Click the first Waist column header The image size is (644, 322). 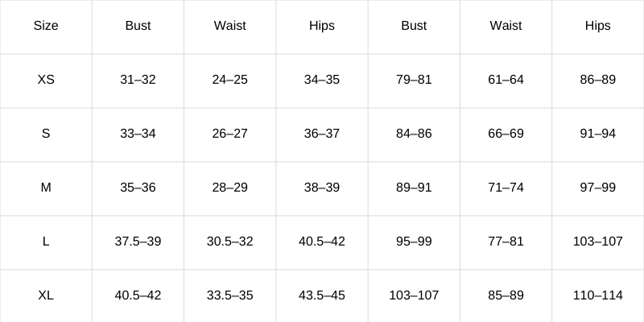[x=230, y=26]
